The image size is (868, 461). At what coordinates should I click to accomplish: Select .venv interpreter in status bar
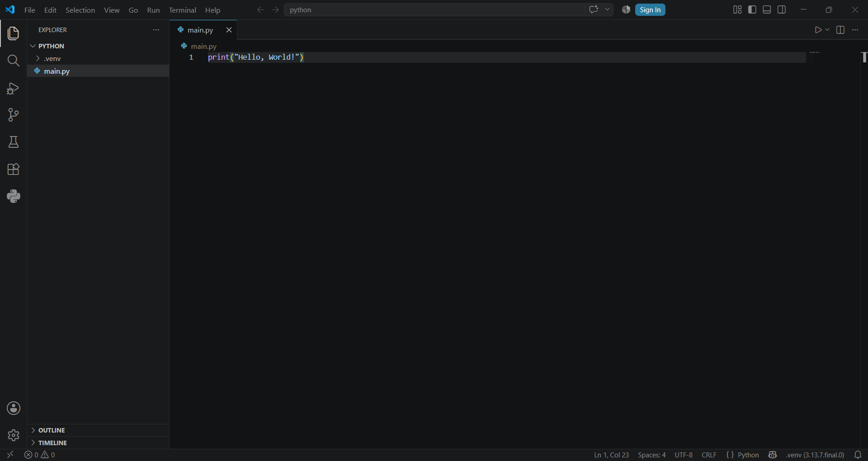point(815,455)
